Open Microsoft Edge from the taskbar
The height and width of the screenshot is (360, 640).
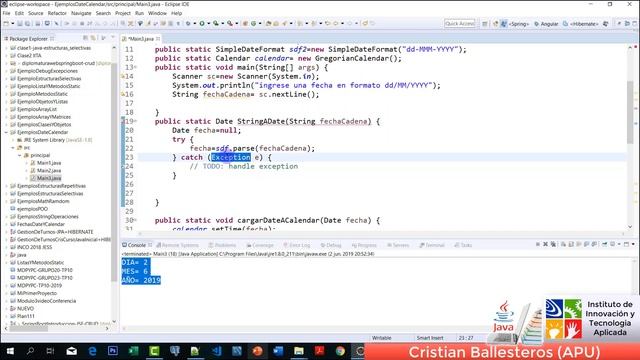click(92, 351)
